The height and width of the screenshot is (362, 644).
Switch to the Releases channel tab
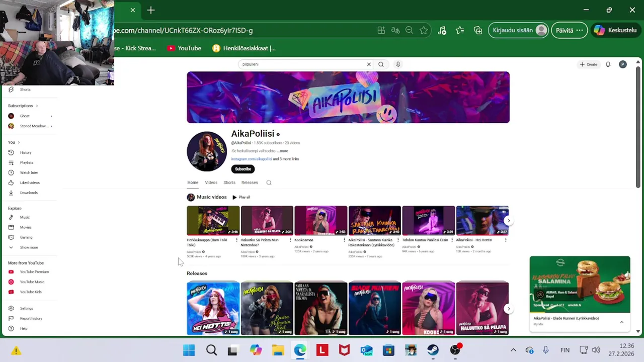[250, 183]
